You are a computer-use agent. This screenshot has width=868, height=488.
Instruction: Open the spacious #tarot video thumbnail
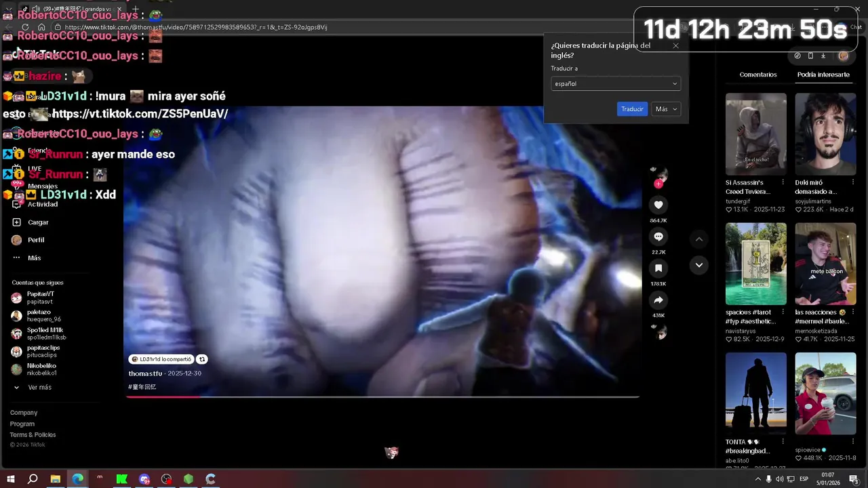pyautogui.click(x=756, y=264)
